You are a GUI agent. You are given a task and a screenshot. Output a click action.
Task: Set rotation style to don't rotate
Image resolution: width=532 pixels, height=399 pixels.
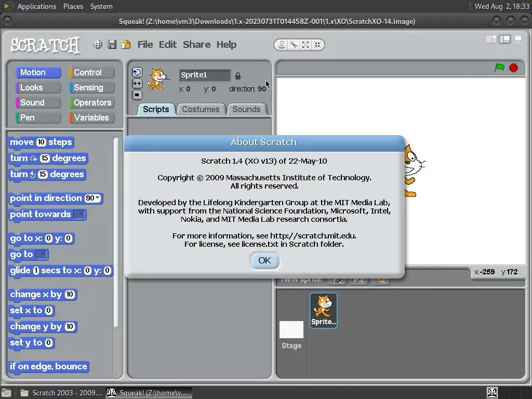[x=137, y=95]
